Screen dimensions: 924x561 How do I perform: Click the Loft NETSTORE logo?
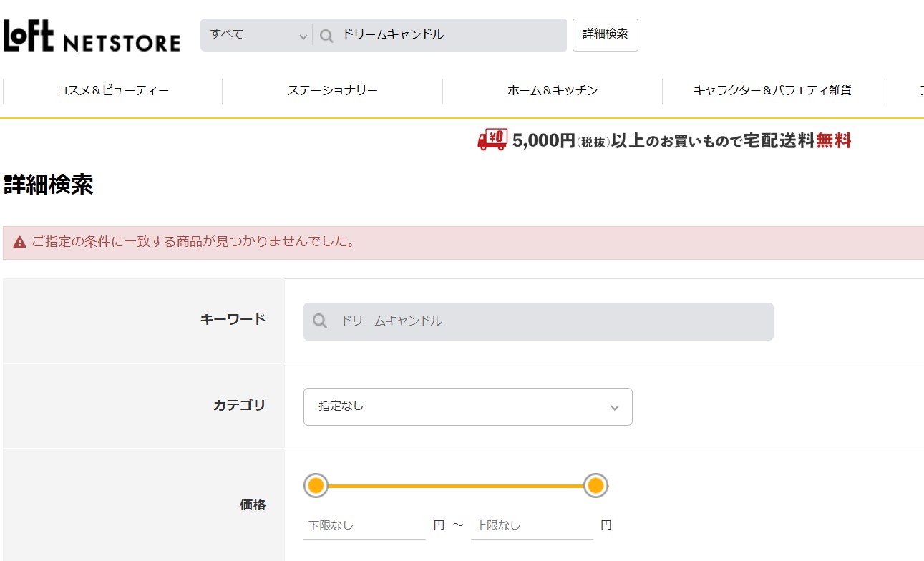point(92,36)
